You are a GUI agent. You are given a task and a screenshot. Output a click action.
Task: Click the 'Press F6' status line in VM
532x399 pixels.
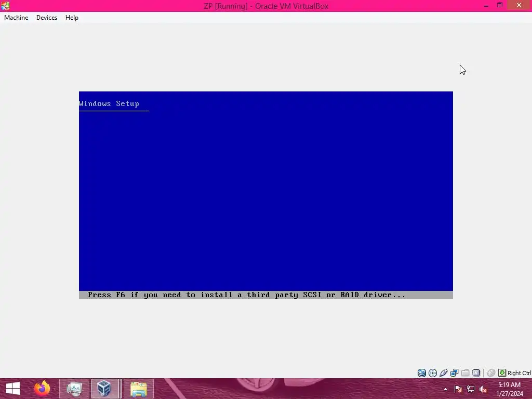point(265,295)
